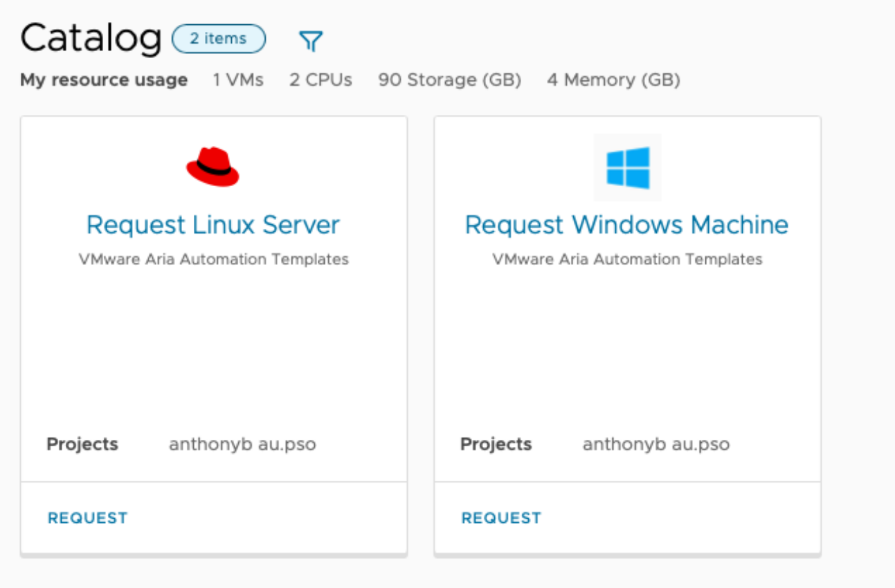Click the Windows card's VMware Aria Automation Templates text
The height and width of the screenshot is (588, 895).
[x=627, y=259]
